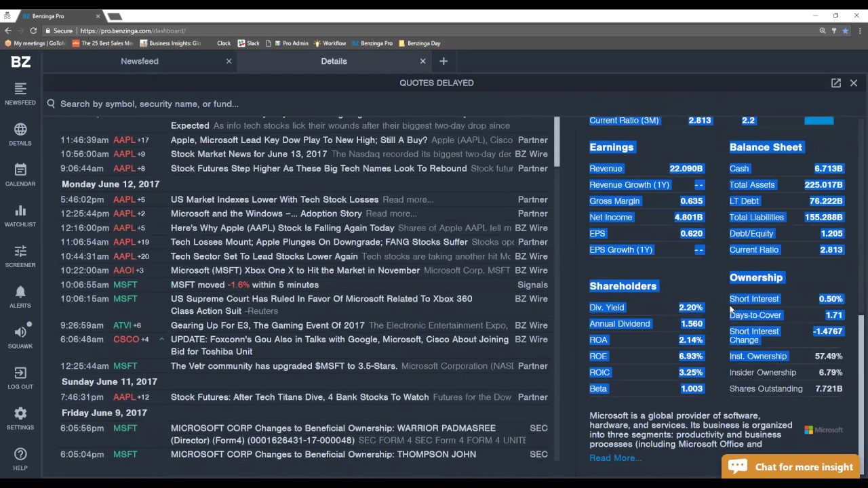Close the Details panel with the X icon
This screenshot has height=488, width=868.
[x=854, y=83]
